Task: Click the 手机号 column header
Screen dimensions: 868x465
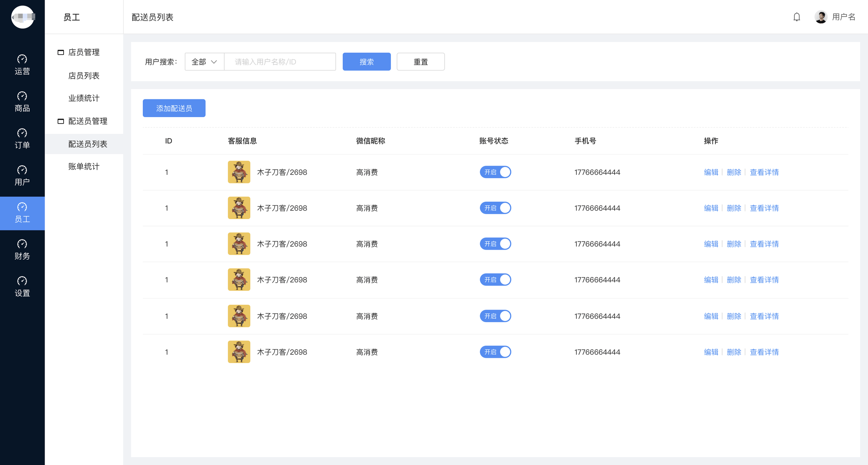Action: 585,141
